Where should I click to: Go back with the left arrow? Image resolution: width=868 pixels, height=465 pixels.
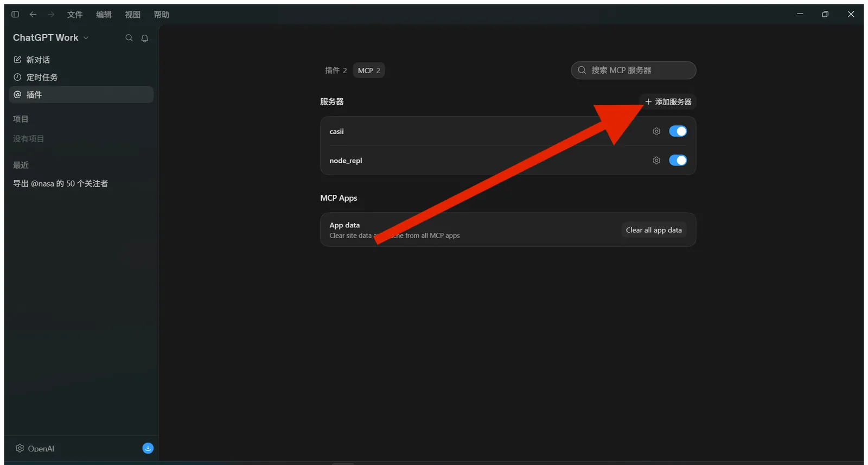click(x=33, y=15)
